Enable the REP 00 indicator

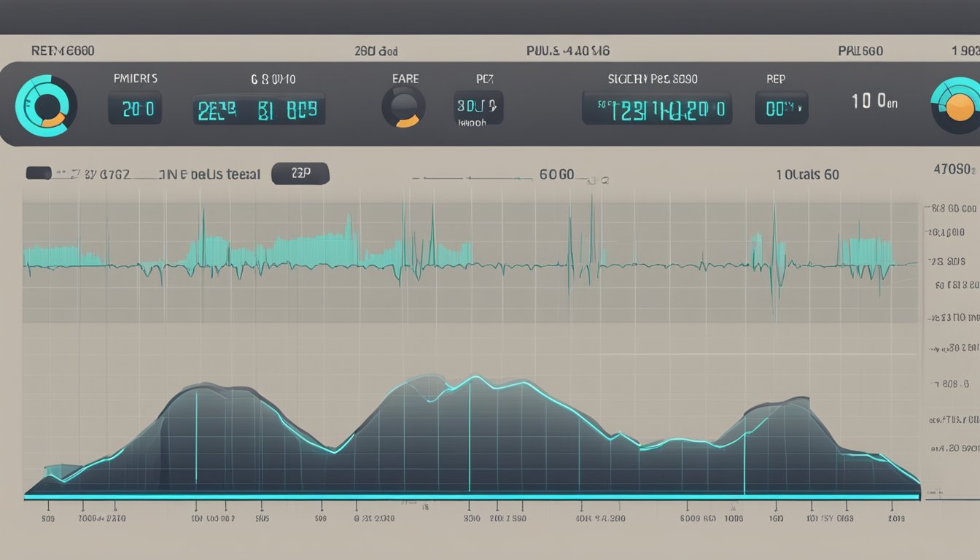782,107
